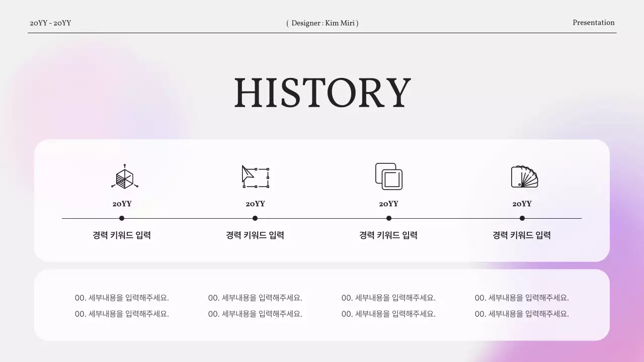Image resolution: width=644 pixels, height=362 pixels.
Task: Click the Designer : Kim Miri credit text
Action: coord(322,23)
